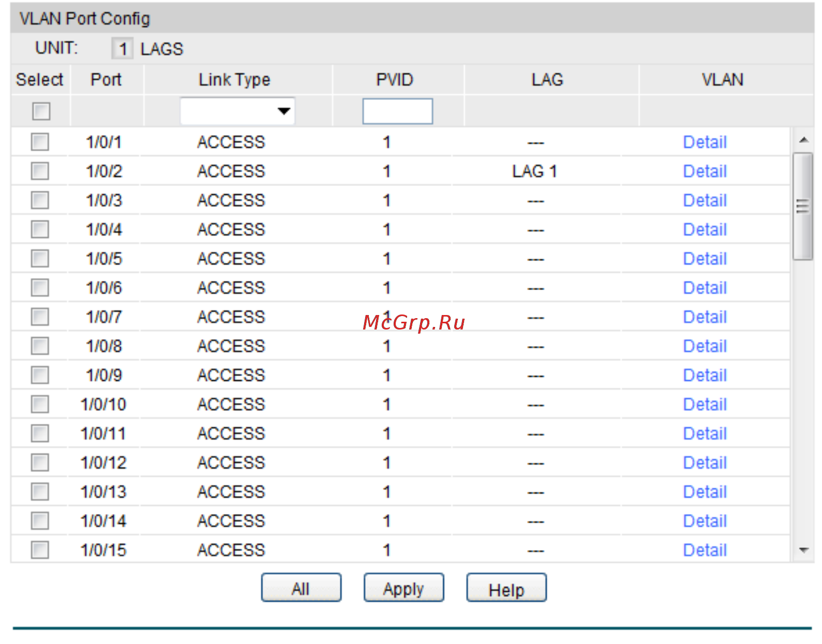Check the box for port 1/0/11

pyautogui.click(x=40, y=433)
